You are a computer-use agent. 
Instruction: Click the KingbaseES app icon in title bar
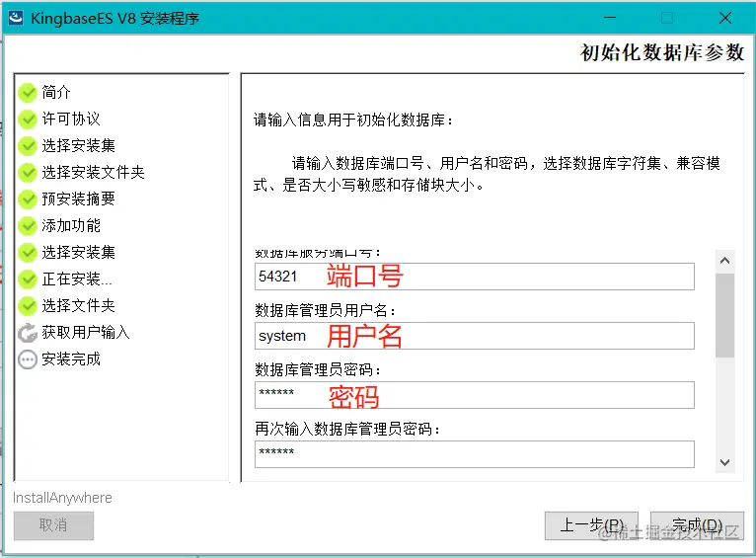tap(16, 18)
